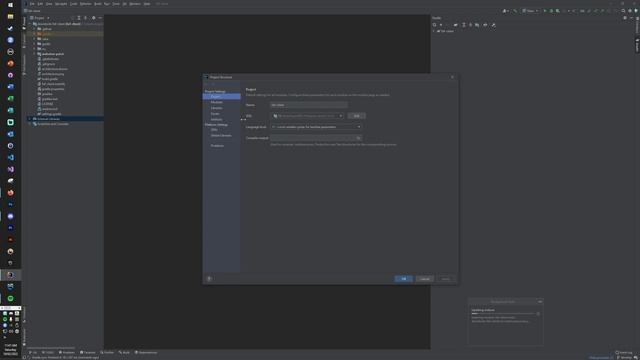Expand the .github folder in project tree
The height and width of the screenshot is (360, 640).
(34, 29)
